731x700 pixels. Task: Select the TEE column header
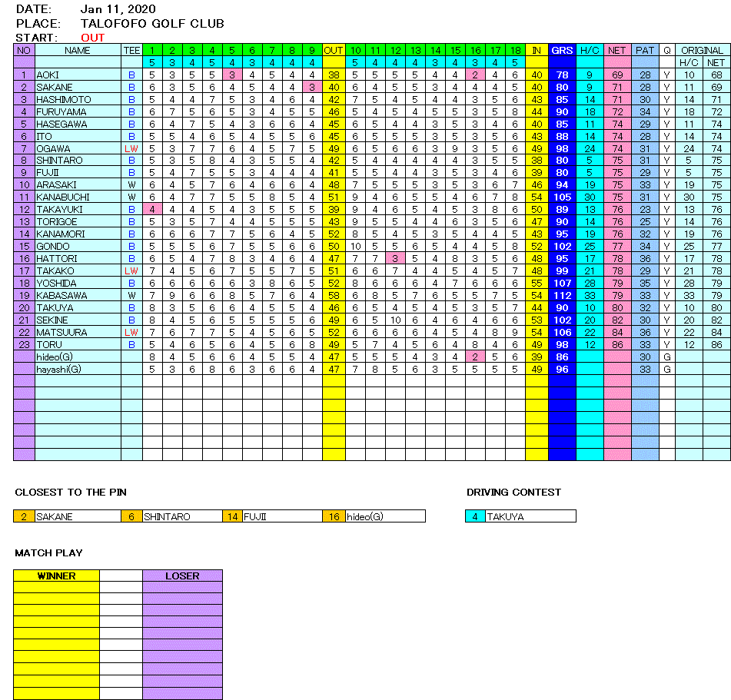pos(131,50)
